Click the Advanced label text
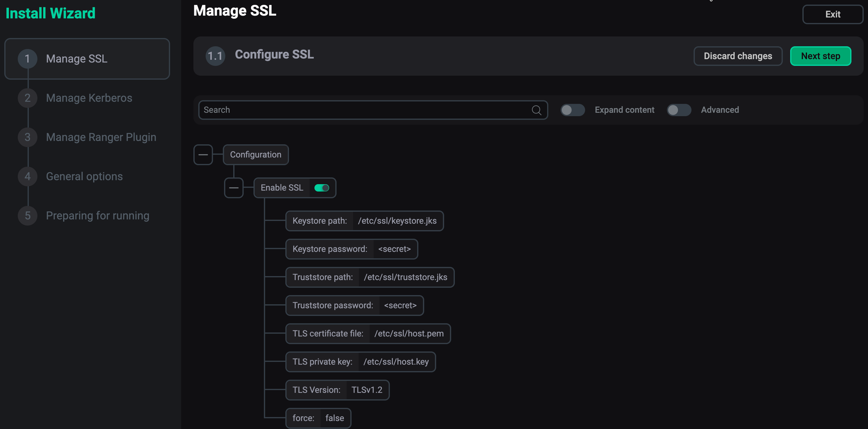868x429 pixels. tap(720, 110)
